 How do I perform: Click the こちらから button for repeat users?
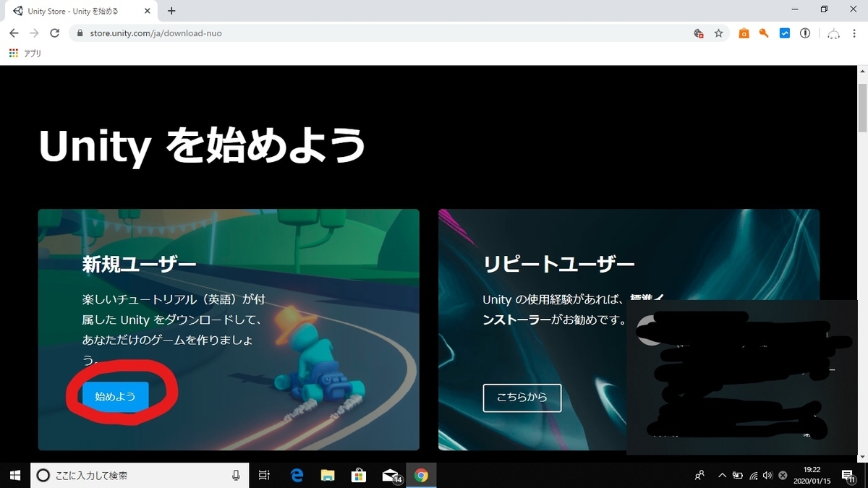point(522,397)
